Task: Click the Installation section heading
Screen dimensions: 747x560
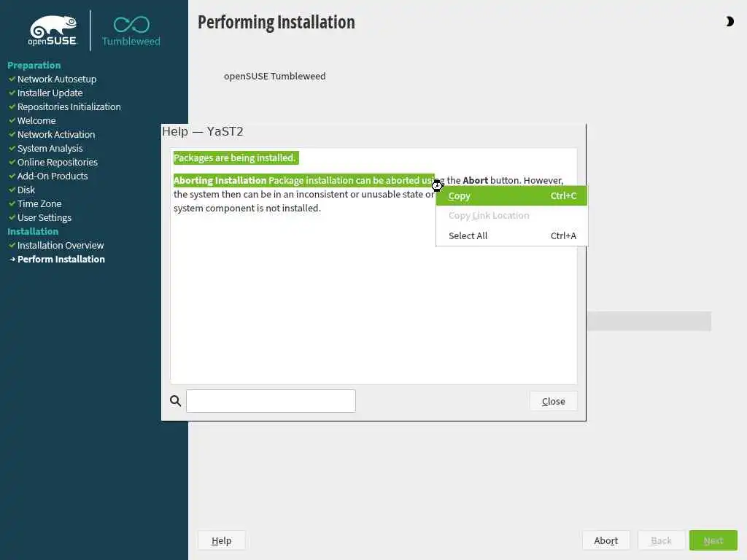Action: point(33,231)
